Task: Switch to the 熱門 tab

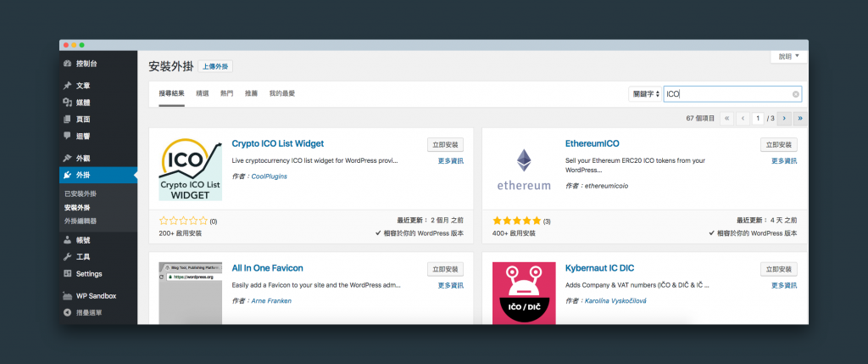Action: pos(227,93)
